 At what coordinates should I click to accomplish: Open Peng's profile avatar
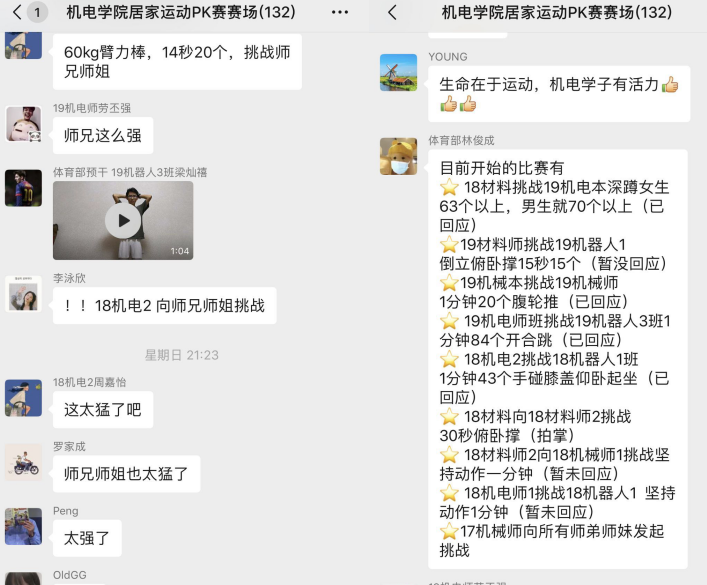[x=23, y=527]
